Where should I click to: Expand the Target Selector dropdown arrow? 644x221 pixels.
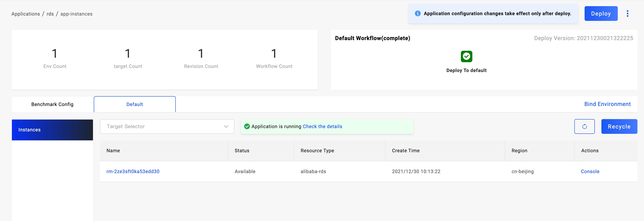(x=226, y=126)
